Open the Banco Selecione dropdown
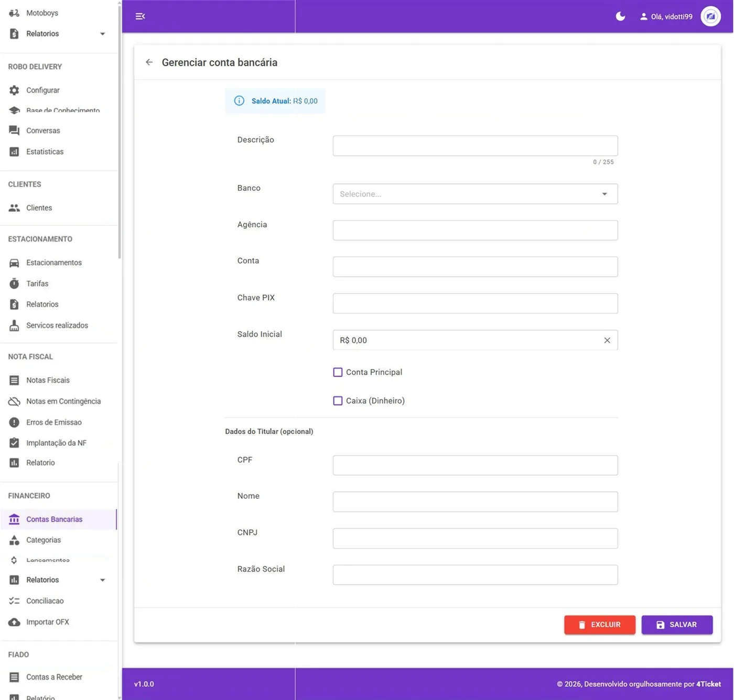 coord(475,194)
